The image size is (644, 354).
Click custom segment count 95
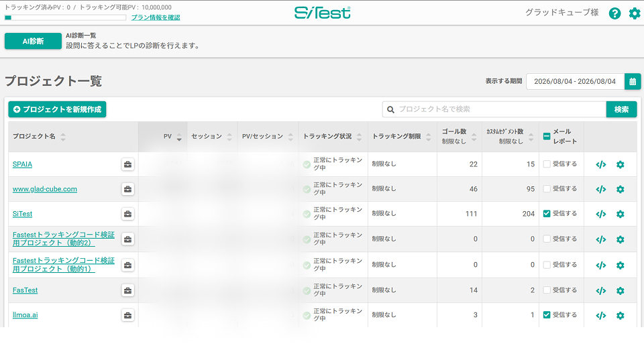(x=531, y=189)
